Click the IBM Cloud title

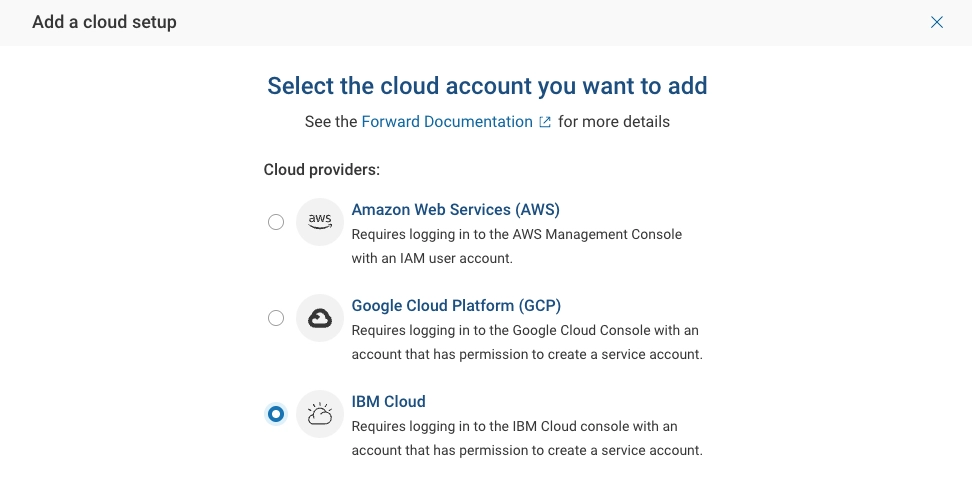[389, 401]
